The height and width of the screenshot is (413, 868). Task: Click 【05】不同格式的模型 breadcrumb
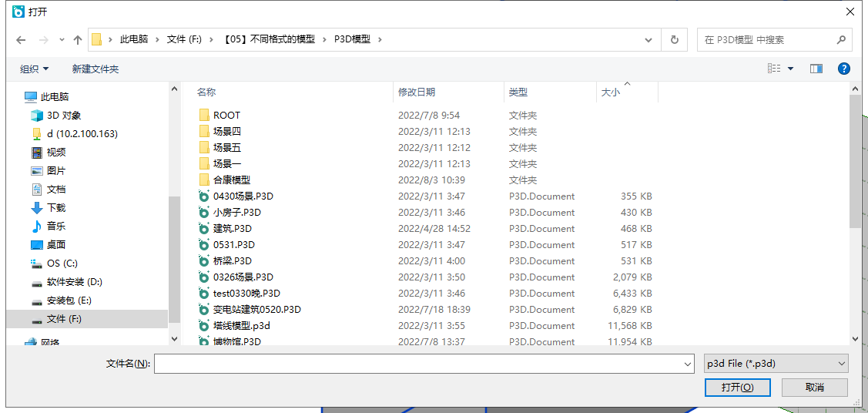[270, 40]
